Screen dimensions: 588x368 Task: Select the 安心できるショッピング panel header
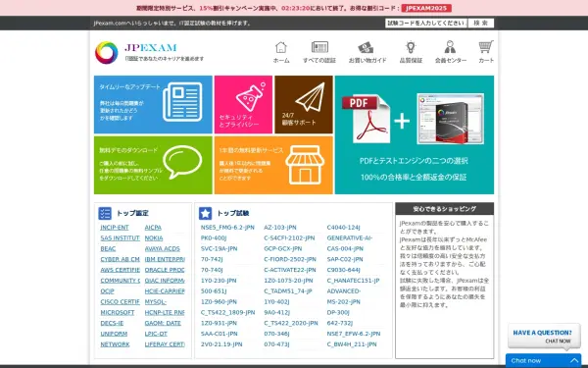click(x=444, y=209)
